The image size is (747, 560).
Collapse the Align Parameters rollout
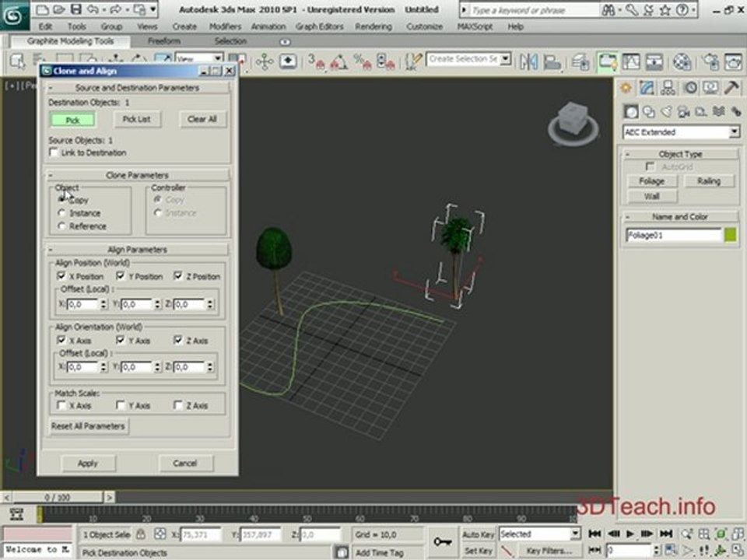pyautogui.click(x=137, y=250)
